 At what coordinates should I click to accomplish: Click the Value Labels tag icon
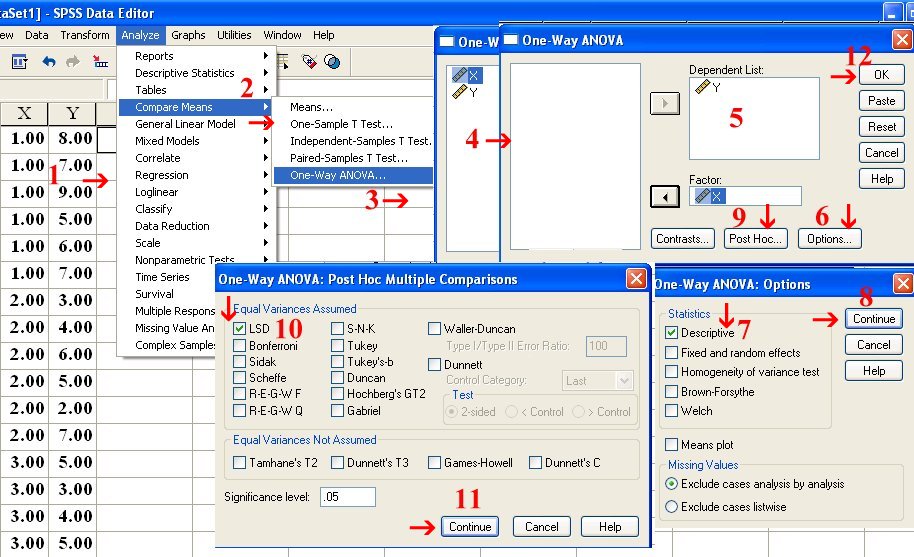click(309, 61)
